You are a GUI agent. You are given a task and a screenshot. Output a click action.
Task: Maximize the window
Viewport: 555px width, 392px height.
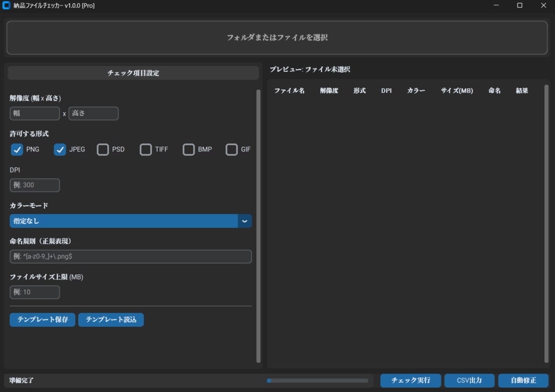coord(520,5)
